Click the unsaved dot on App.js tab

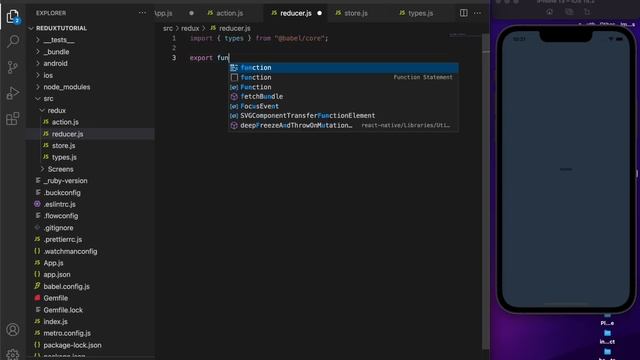coord(191,13)
